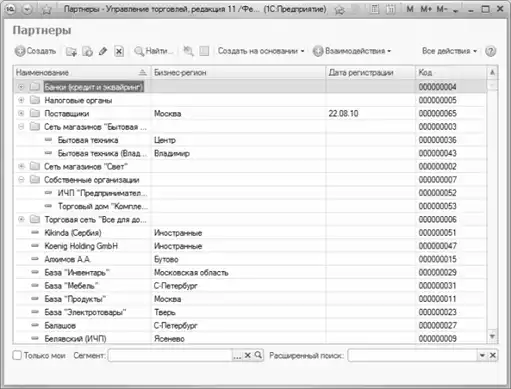The image size is (511, 389).
Task: Open the Найти search tool
Action: click(154, 51)
